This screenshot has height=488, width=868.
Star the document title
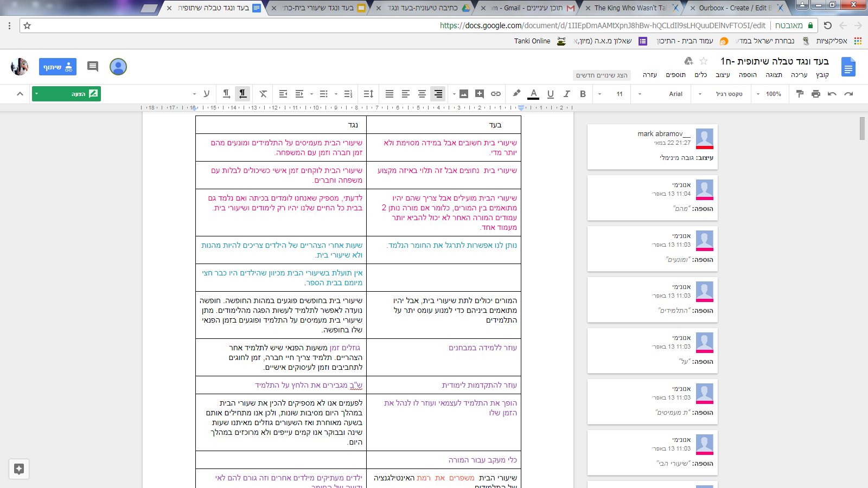coord(704,61)
